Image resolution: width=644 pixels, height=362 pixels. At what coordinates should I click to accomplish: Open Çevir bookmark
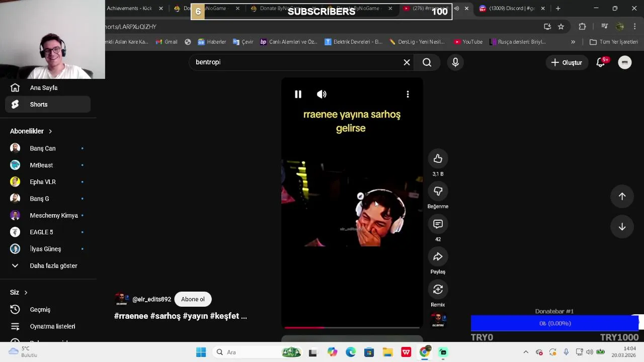(x=243, y=42)
